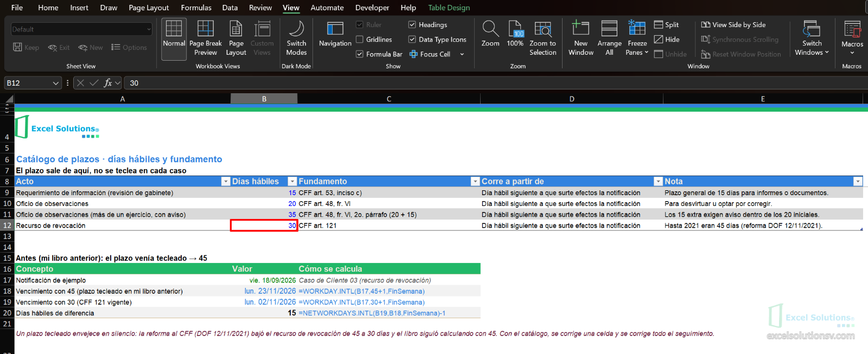The image size is (868, 354).
Task: Click the Focus Cell icon
Action: coord(413,54)
